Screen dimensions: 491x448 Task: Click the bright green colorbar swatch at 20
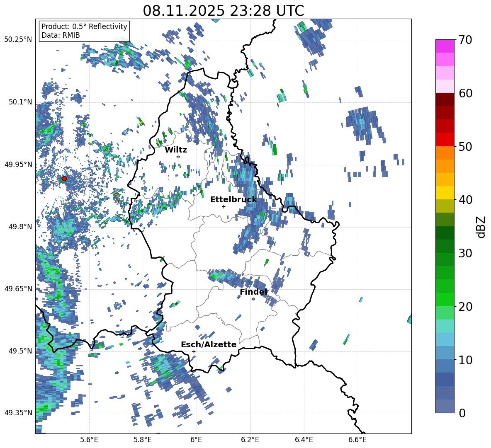(445, 299)
